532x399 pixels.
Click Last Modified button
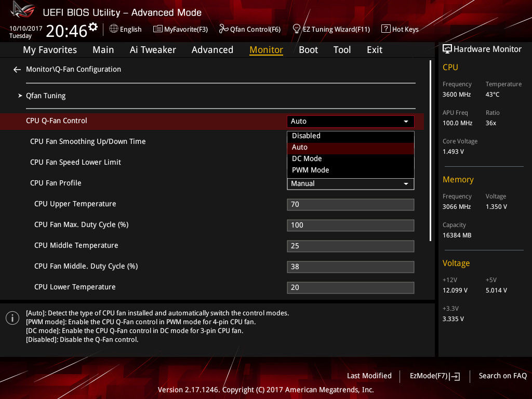pos(369,376)
